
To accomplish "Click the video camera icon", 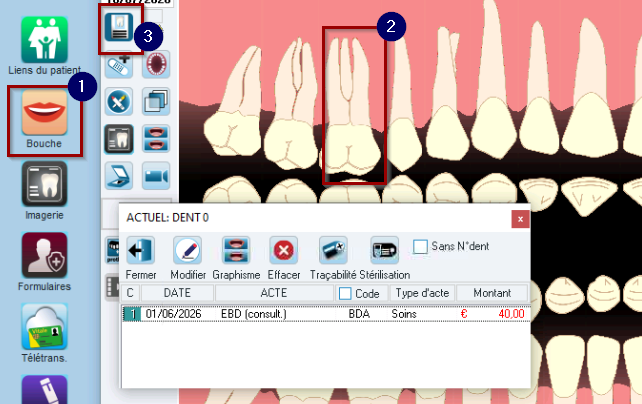I will [x=156, y=176].
